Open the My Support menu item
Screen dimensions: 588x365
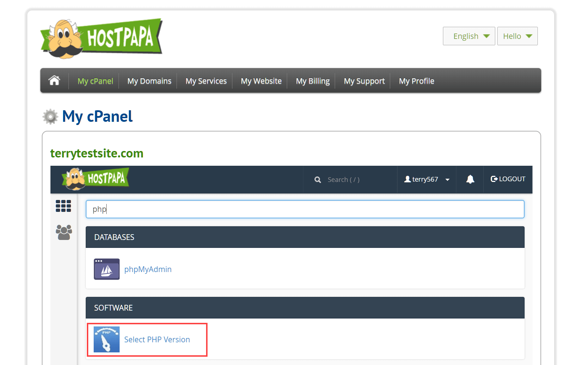pos(364,81)
